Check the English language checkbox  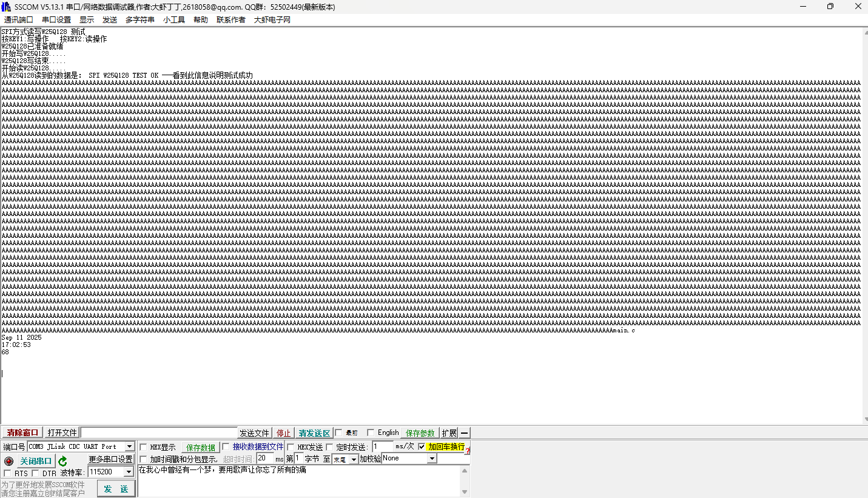coord(371,433)
